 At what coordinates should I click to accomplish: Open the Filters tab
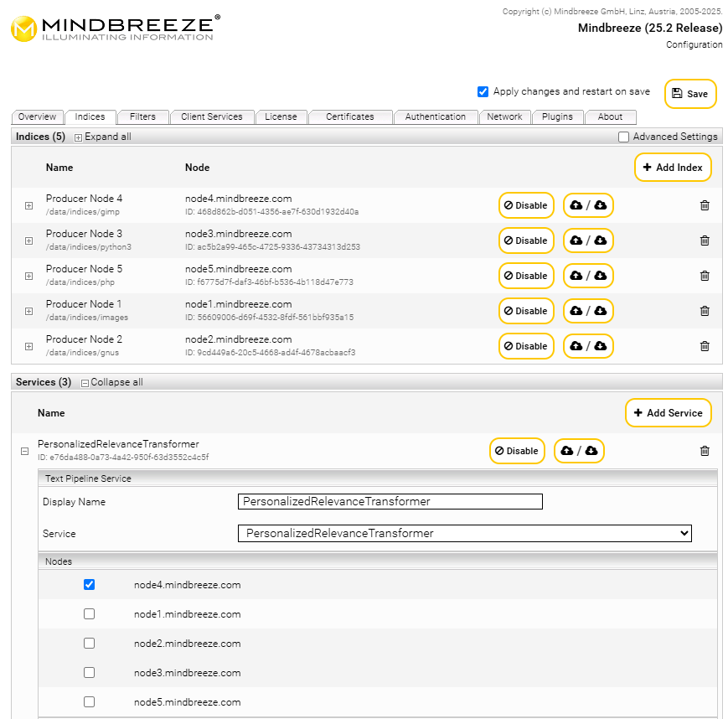142,117
